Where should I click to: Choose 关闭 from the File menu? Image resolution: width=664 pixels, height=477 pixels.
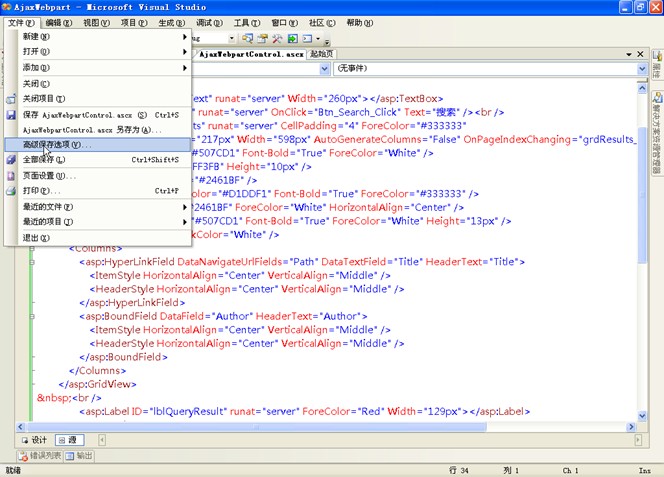click(97, 84)
